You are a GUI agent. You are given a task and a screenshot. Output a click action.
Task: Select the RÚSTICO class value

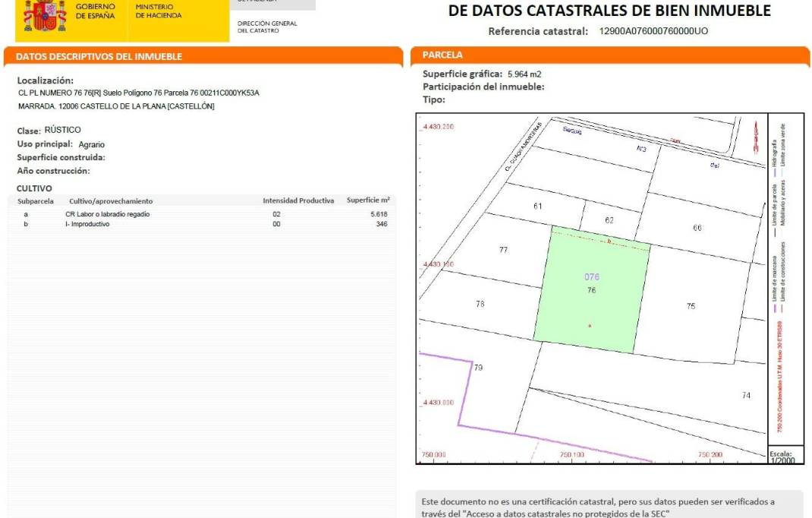pos(63,130)
